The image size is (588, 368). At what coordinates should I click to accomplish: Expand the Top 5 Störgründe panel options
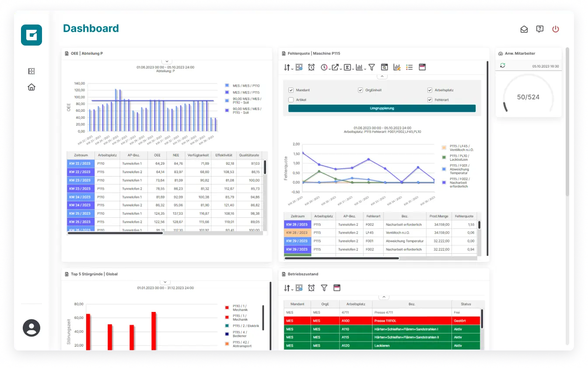[x=165, y=282]
